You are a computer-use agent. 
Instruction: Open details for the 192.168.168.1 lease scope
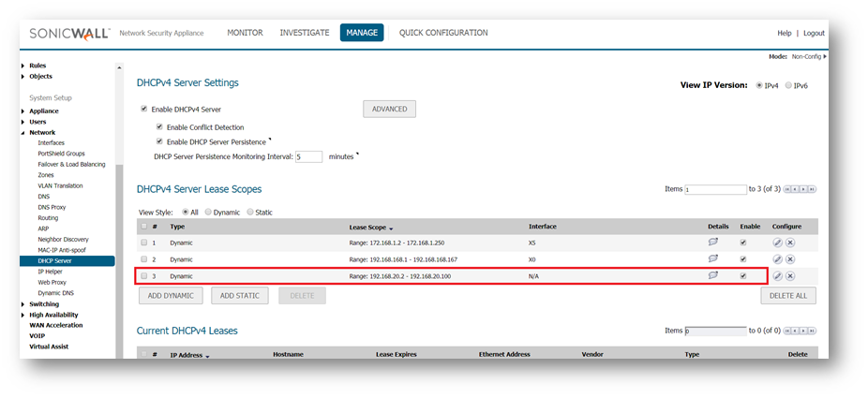click(x=713, y=258)
